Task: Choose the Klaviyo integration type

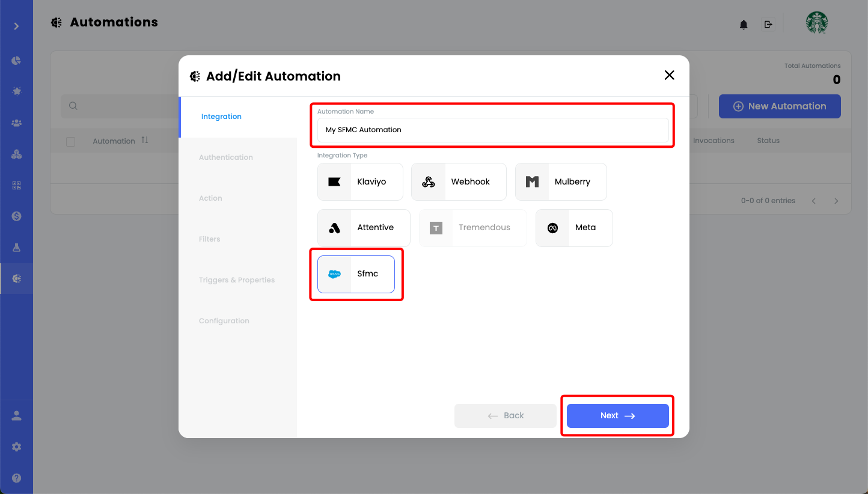Action: (x=360, y=181)
